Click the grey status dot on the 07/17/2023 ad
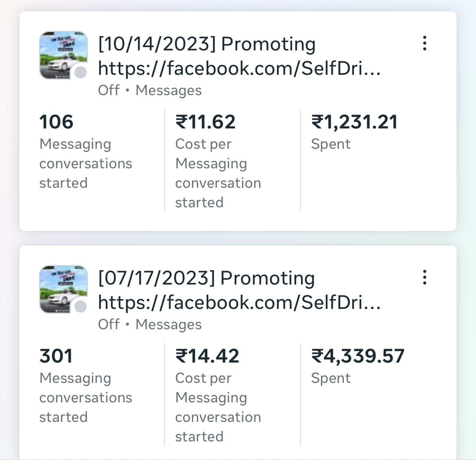 (81, 306)
